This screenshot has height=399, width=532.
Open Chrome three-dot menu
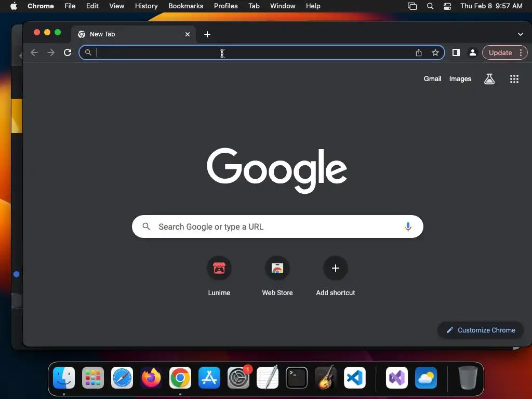521,52
